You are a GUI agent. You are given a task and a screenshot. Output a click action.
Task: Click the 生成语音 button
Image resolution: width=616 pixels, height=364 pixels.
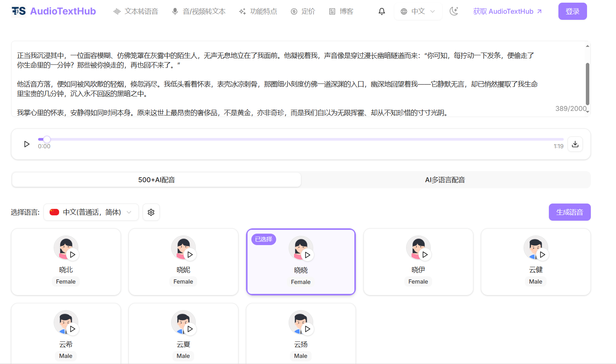(x=569, y=212)
